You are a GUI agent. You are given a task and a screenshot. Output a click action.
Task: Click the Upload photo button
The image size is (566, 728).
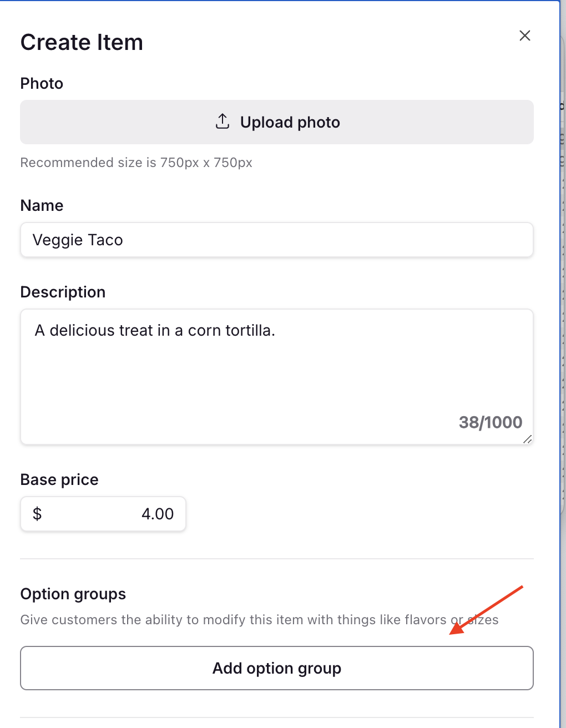click(276, 122)
